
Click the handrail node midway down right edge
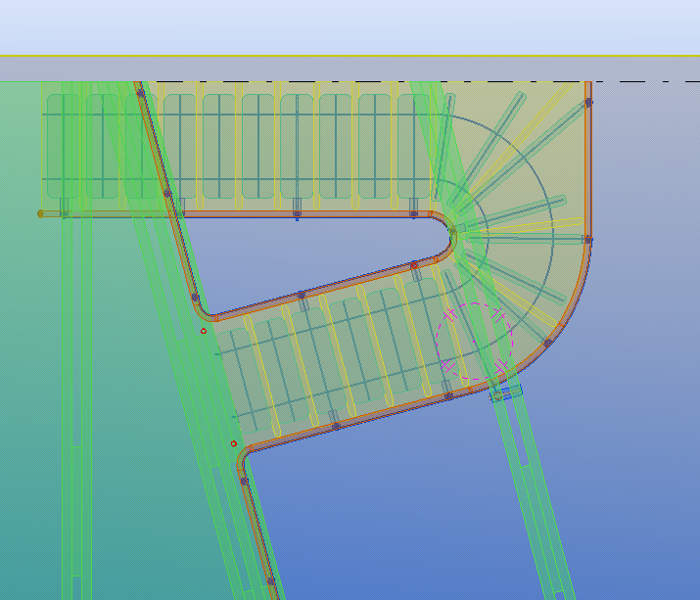[587, 239]
